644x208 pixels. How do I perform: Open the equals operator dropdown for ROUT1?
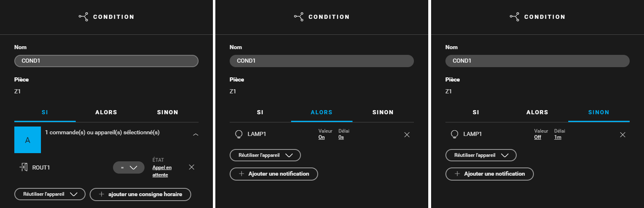(129, 167)
